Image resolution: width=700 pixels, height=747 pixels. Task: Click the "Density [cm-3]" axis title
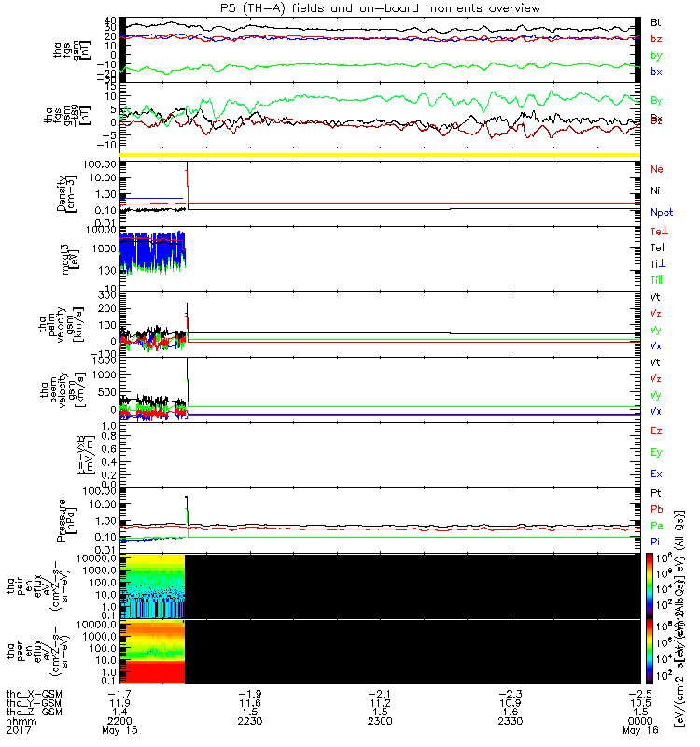click(x=65, y=193)
